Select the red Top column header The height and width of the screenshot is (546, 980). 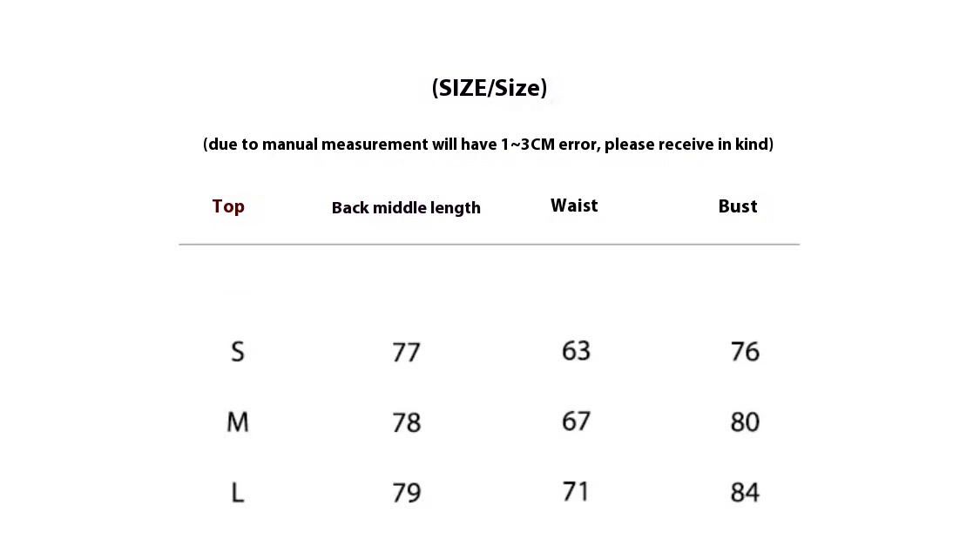(x=228, y=206)
